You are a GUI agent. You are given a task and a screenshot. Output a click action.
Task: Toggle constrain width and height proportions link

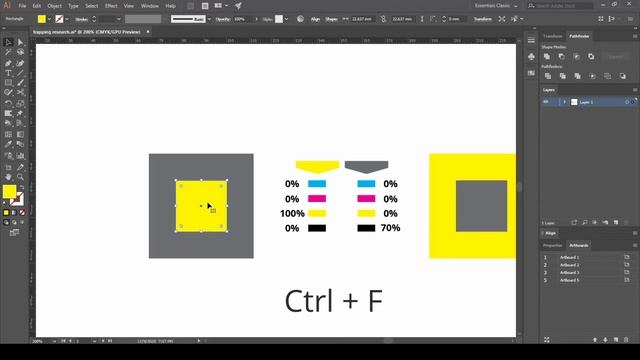tap(383, 19)
